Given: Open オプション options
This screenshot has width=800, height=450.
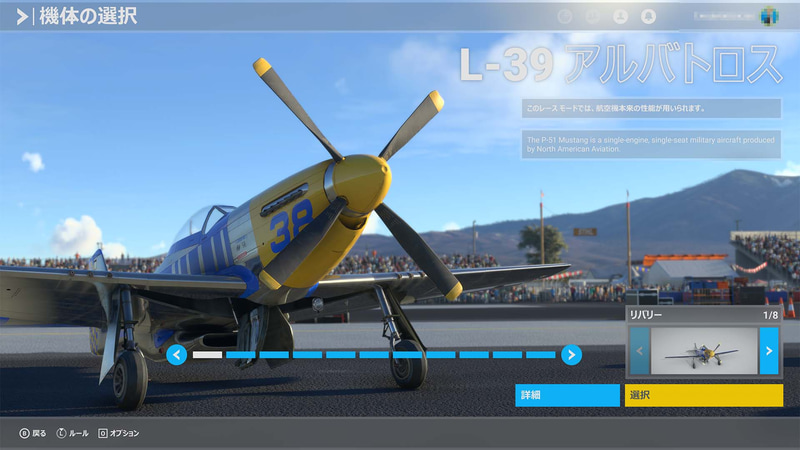Looking at the screenshot, I should point(124,433).
